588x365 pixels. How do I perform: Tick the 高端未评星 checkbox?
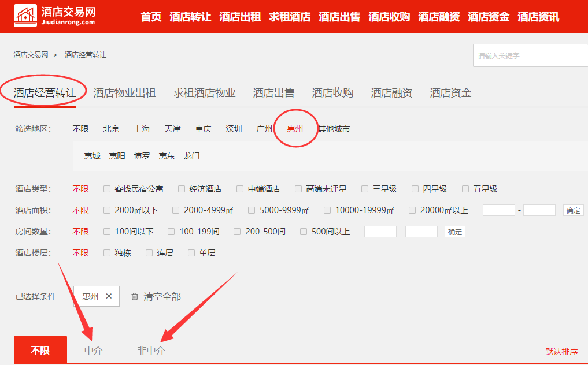click(298, 189)
